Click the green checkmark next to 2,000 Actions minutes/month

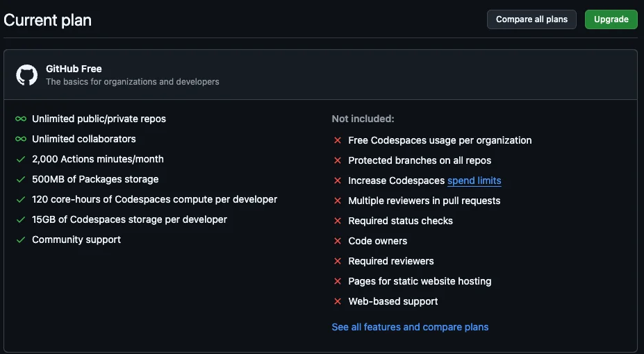pyautogui.click(x=21, y=160)
